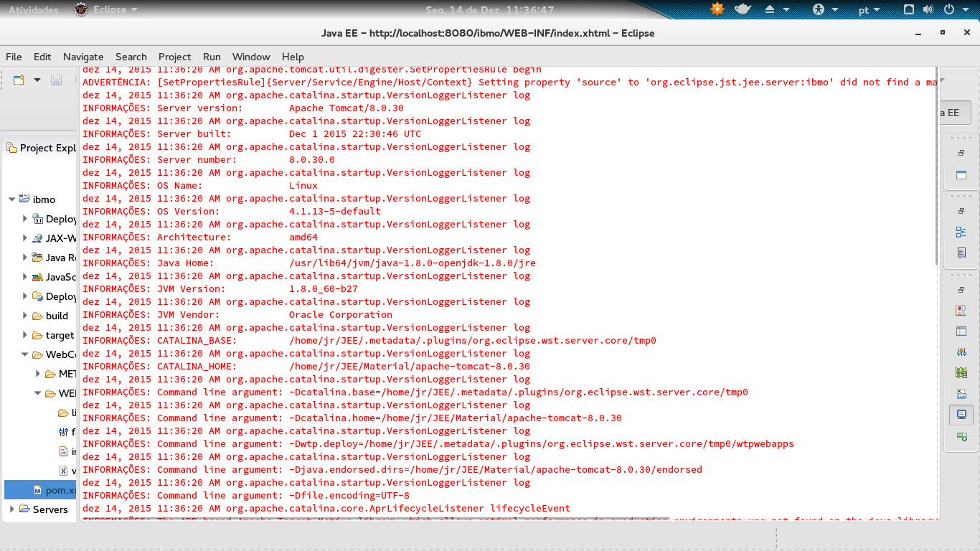The height and width of the screenshot is (551, 980).
Task: Click the Save toolbar icon
Action: (56, 80)
